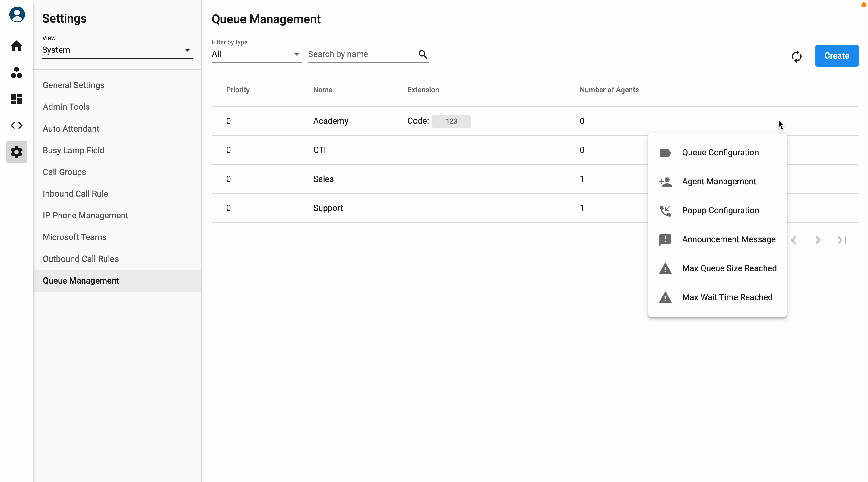The width and height of the screenshot is (868, 482).
Task: Click the Name column header
Action: [322, 90]
